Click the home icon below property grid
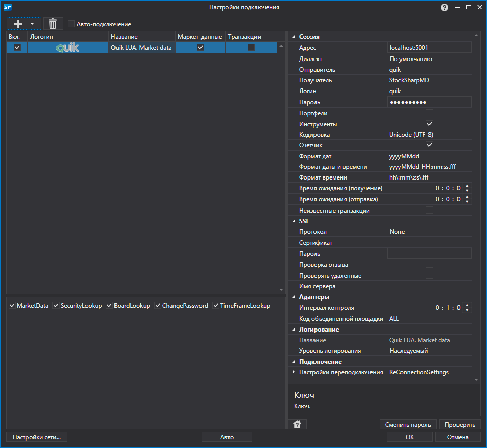487x448 pixels. point(297,424)
